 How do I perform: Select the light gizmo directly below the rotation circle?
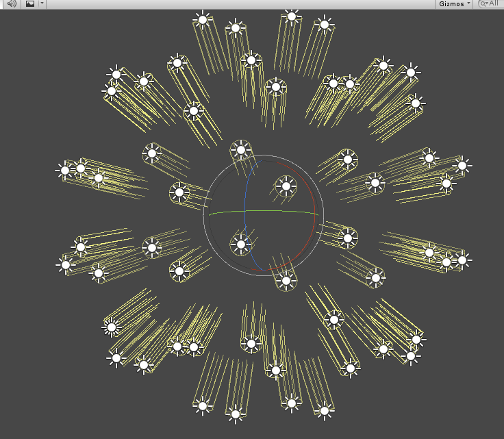(251, 343)
